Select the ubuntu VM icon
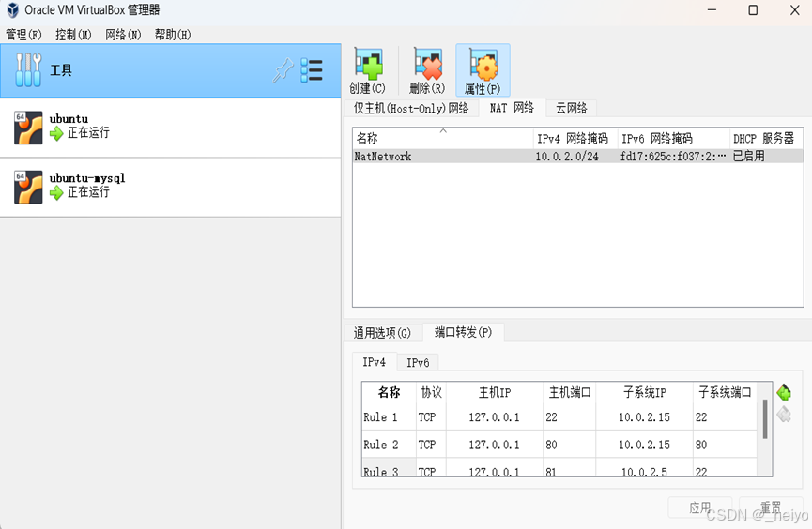 coord(28,128)
